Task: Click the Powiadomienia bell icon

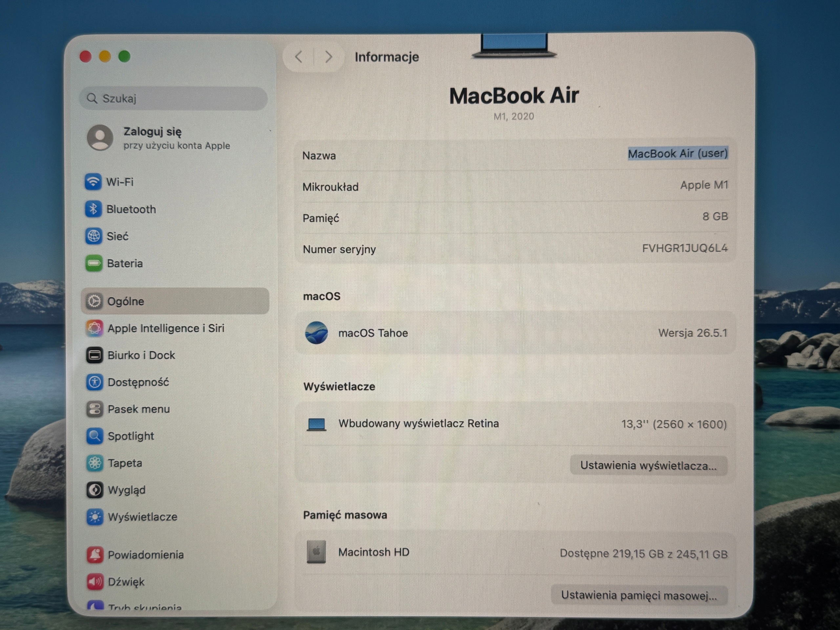Action: click(95, 555)
